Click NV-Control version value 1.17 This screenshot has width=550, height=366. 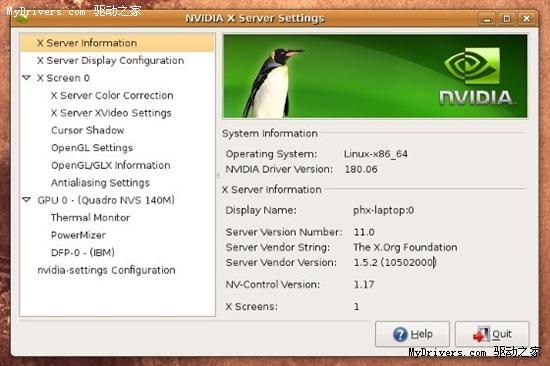(364, 284)
